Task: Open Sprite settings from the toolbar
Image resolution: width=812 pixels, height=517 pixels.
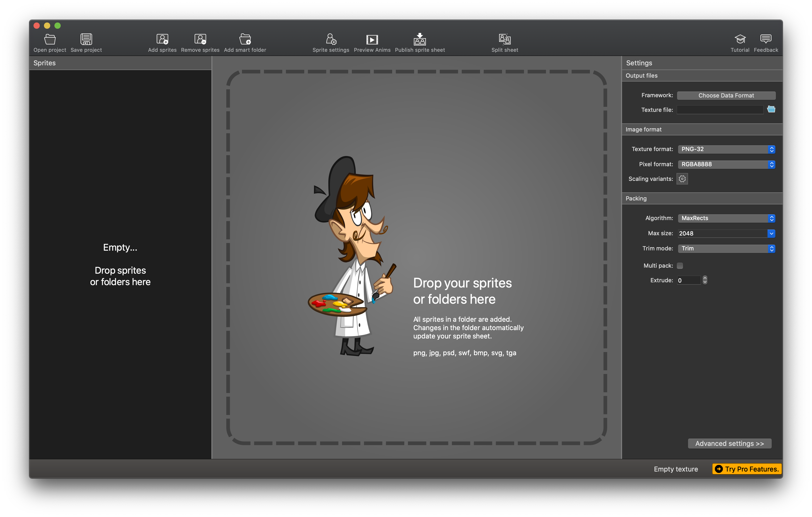Action: (331, 39)
